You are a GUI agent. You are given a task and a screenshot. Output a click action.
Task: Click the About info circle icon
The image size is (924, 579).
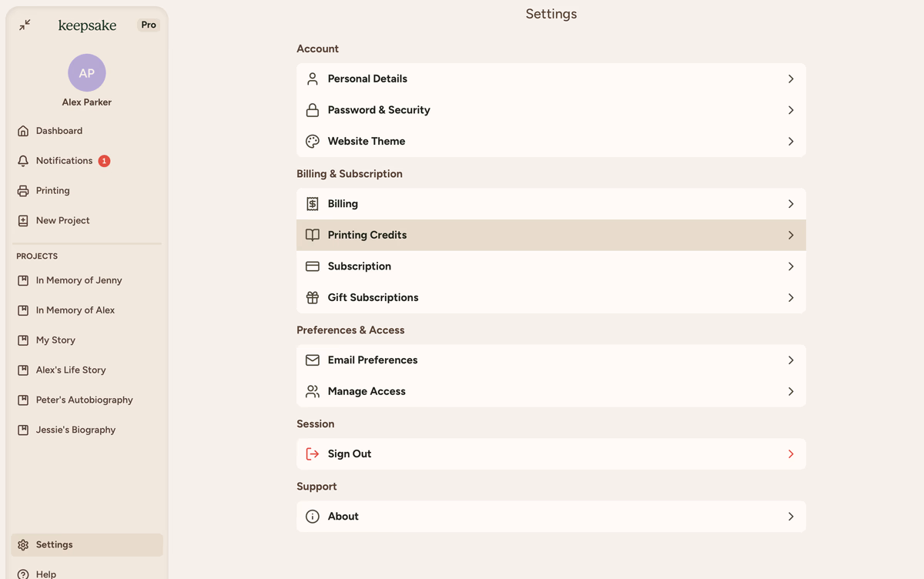click(313, 517)
